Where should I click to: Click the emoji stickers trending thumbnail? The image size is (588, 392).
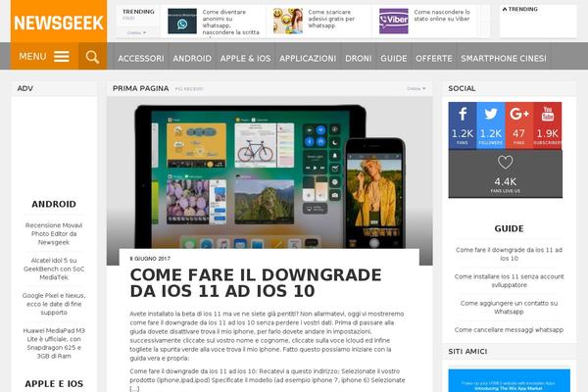[288, 21]
